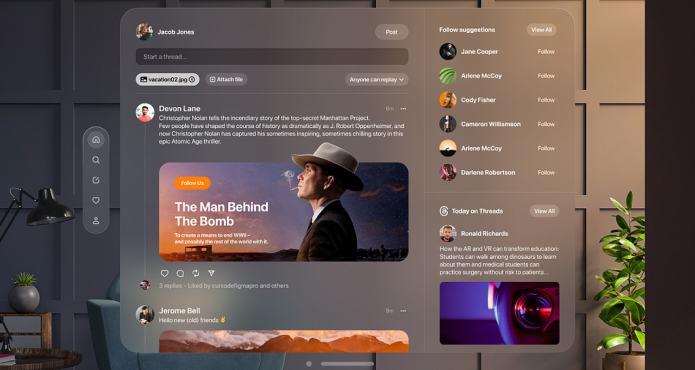Focus the 'Start a thread...' input field
Viewport: 695px width, 370px height.
[272, 57]
